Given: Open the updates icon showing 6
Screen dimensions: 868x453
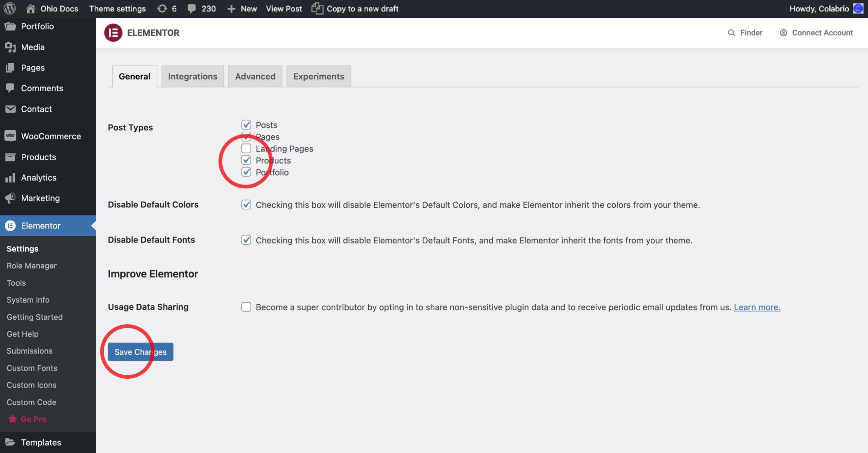Looking at the screenshot, I should click(x=162, y=8).
